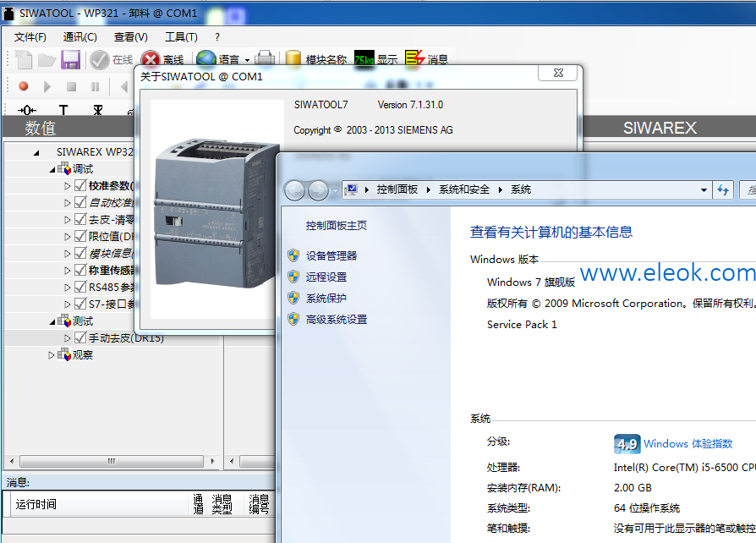Screen dimensions: 756x543
Task: Collapse the SIWAREX WP321 root node
Action: (x=36, y=153)
